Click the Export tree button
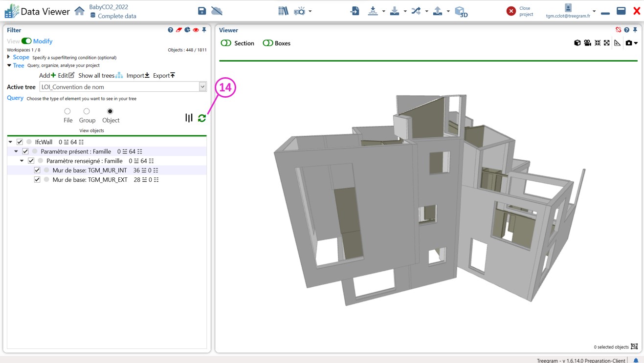The width and height of the screenshot is (644, 363). pos(164,75)
